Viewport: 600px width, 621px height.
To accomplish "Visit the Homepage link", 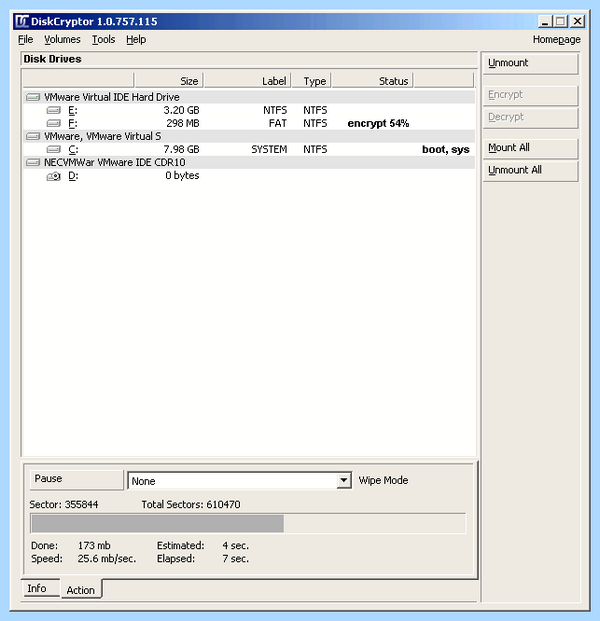I will pos(556,40).
